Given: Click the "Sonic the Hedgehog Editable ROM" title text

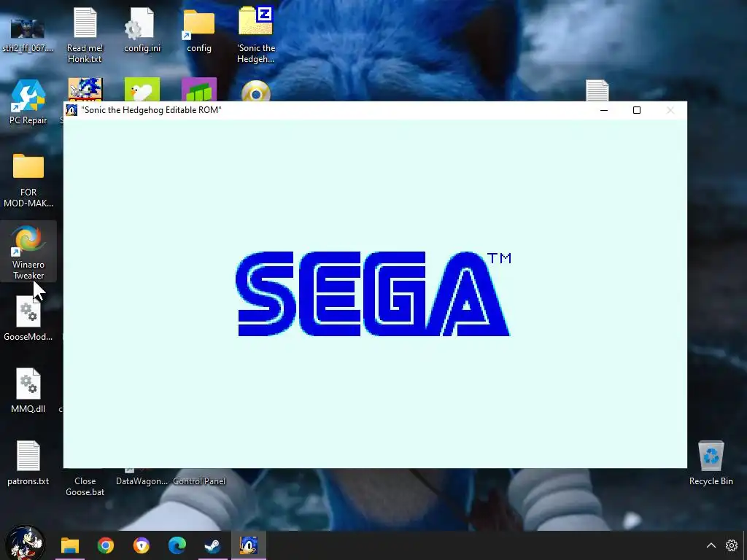Looking at the screenshot, I should tap(152, 110).
